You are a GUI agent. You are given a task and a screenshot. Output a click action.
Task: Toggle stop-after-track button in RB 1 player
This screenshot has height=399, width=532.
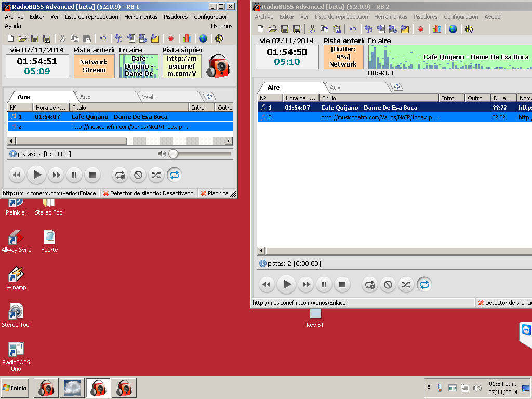tap(138, 175)
